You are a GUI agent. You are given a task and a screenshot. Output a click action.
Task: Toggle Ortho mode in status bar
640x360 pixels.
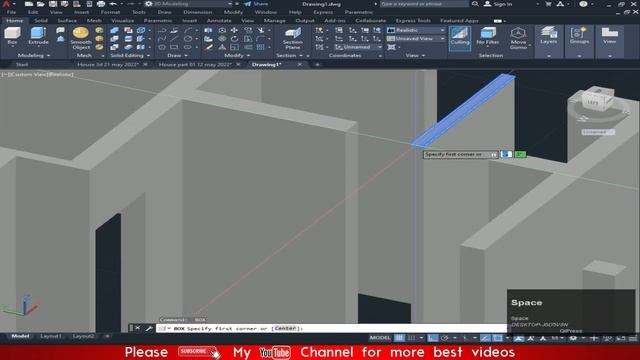pyautogui.click(x=433, y=338)
